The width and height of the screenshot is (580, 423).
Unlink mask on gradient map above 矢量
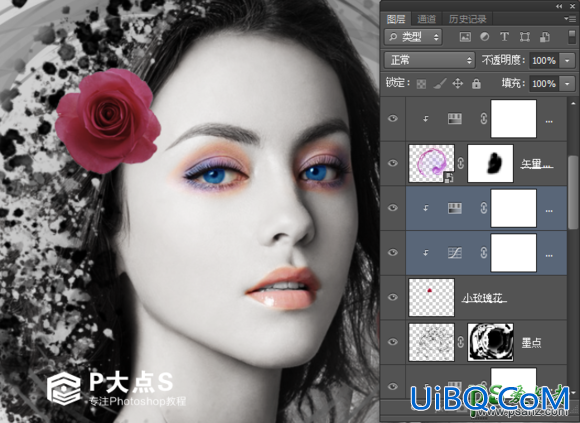point(483,118)
